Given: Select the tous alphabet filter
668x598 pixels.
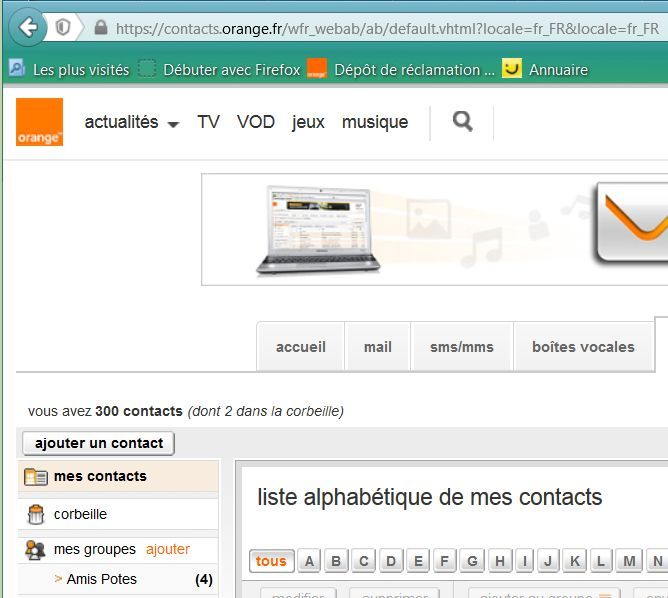Looking at the screenshot, I should [x=271, y=561].
